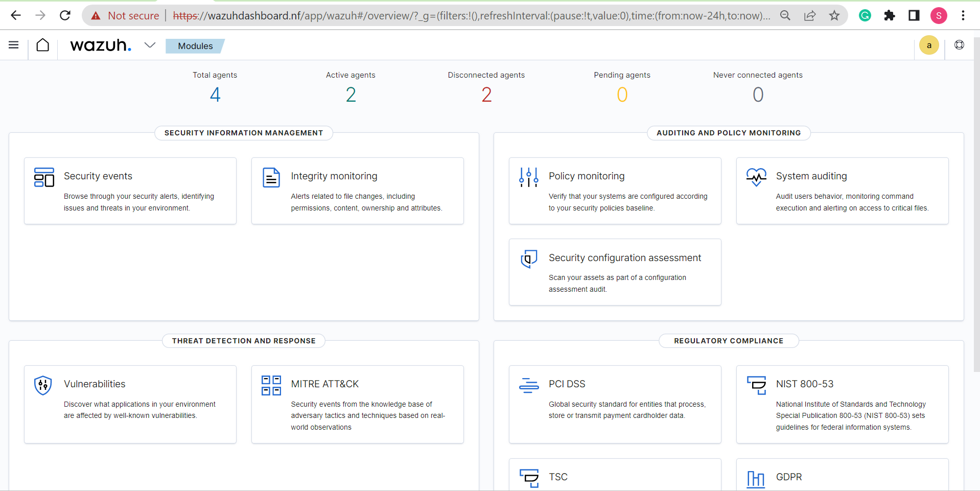Open the GDPR module
This screenshot has height=491, width=980.
[843, 475]
